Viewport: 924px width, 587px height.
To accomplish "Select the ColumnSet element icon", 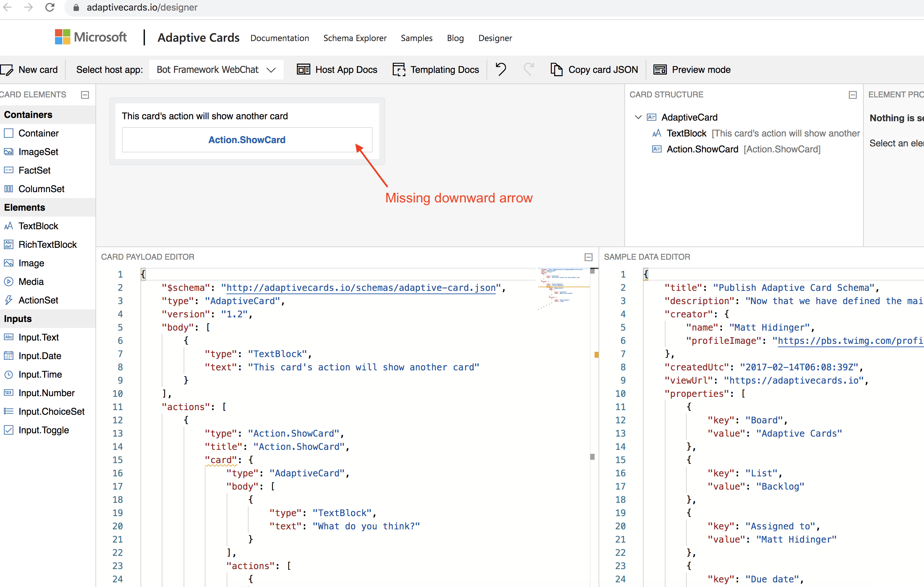I will pos(9,188).
